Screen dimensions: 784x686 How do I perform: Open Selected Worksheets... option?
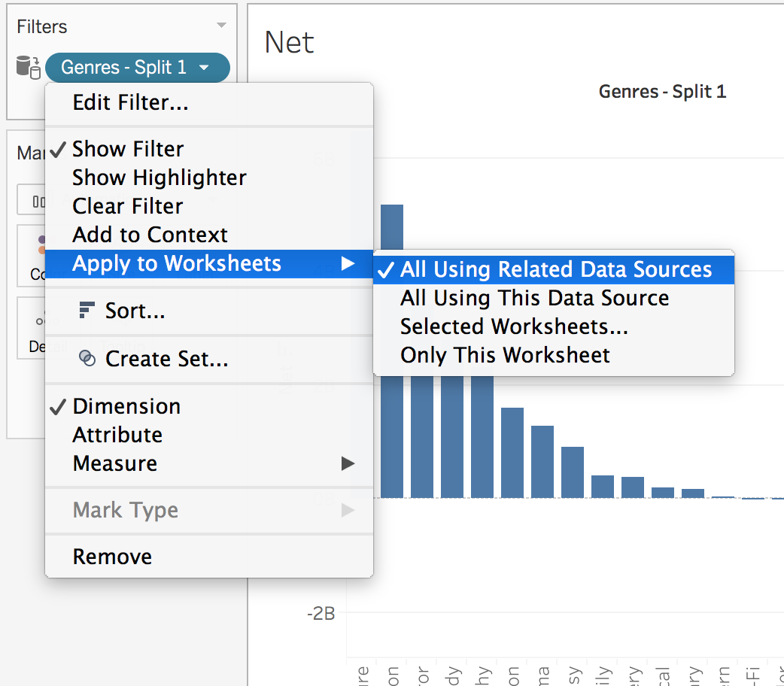coord(514,326)
